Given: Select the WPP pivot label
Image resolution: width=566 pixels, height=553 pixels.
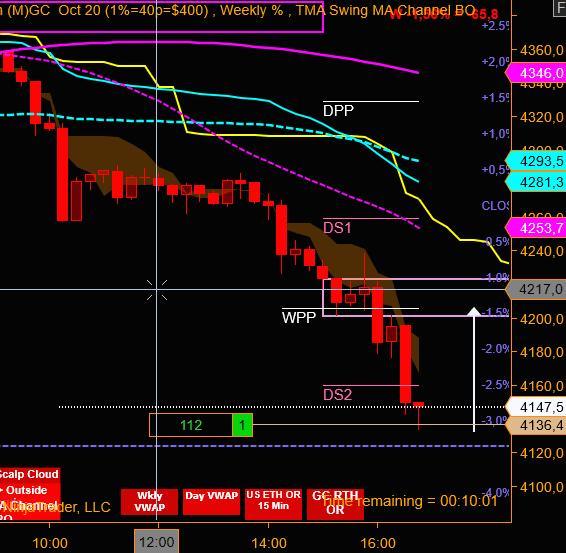Looking at the screenshot, I should click(299, 318).
